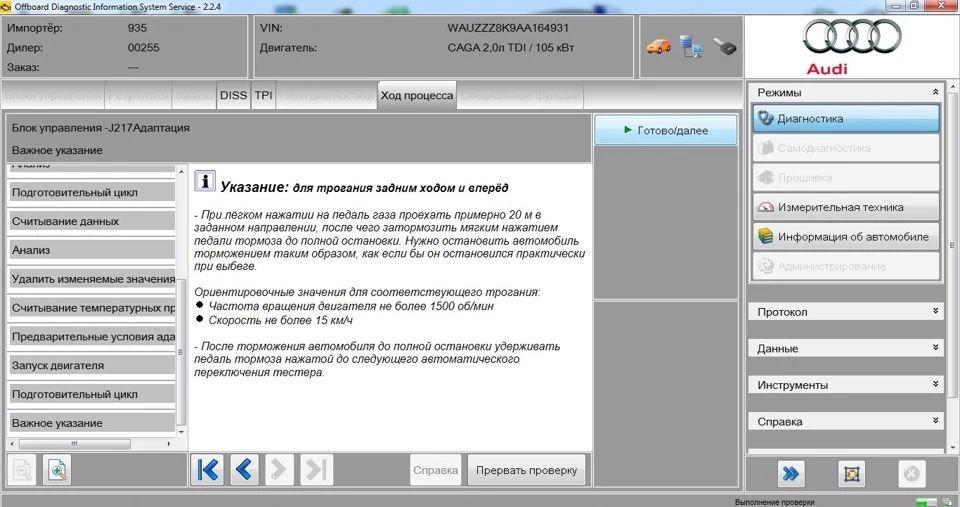The height and width of the screenshot is (507, 960).
Task: Select Важное указание step in list
Action: pyautogui.click(x=92, y=422)
